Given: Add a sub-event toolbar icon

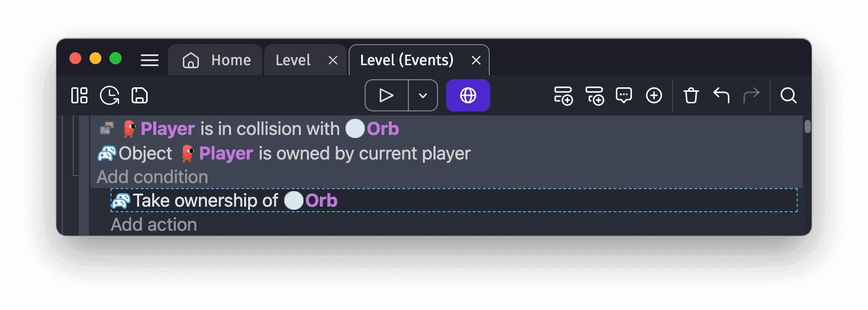Looking at the screenshot, I should 594,95.
